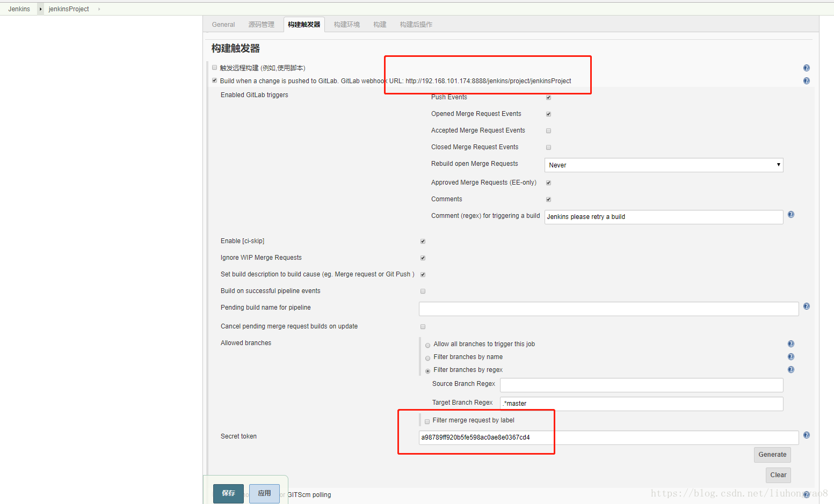Switch to the 源码管理 tab

pos(261,25)
